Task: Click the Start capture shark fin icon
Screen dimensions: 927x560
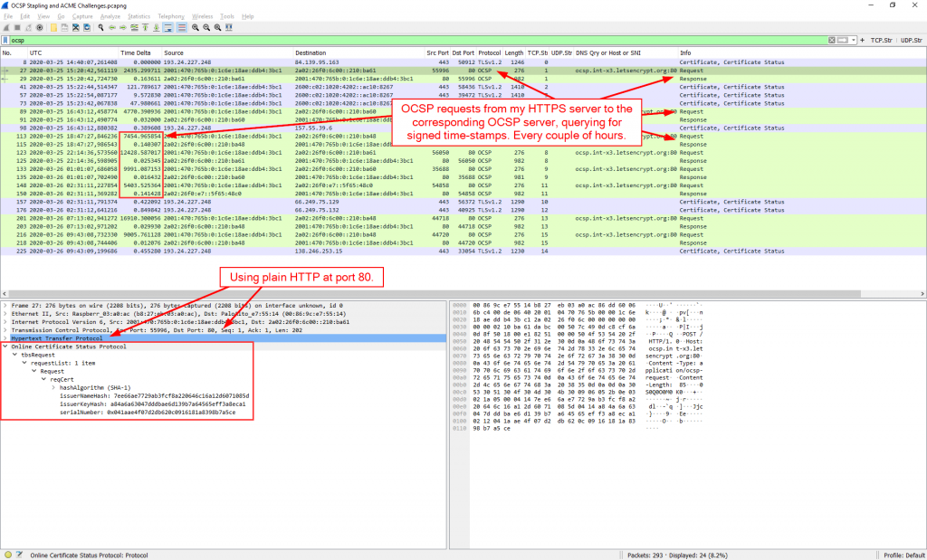Action: [7, 28]
